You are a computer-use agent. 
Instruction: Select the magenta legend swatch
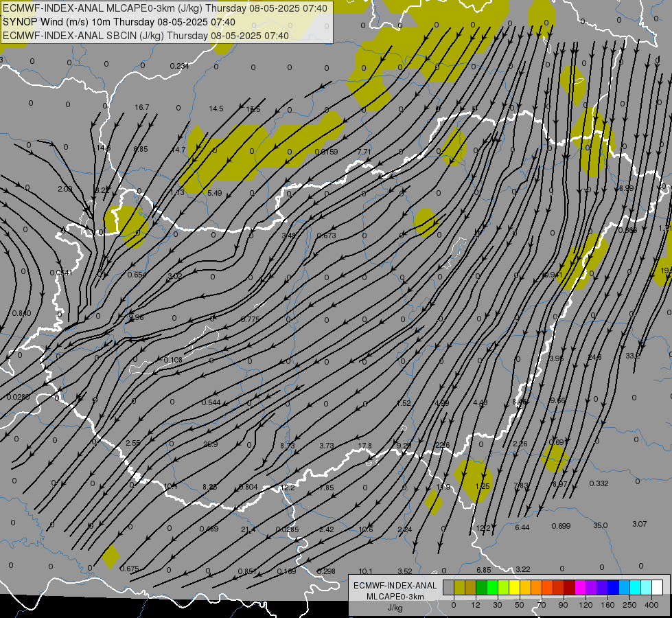(x=580, y=588)
